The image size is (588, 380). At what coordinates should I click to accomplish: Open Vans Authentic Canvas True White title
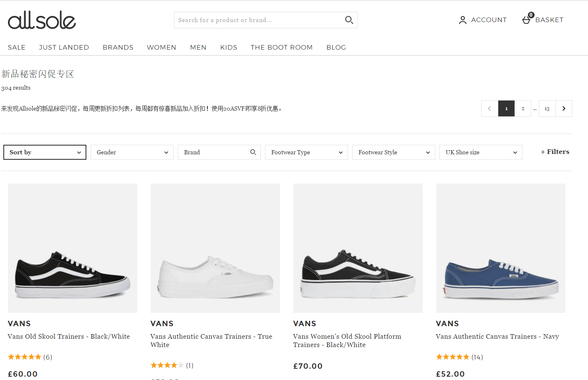click(x=211, y=341)
